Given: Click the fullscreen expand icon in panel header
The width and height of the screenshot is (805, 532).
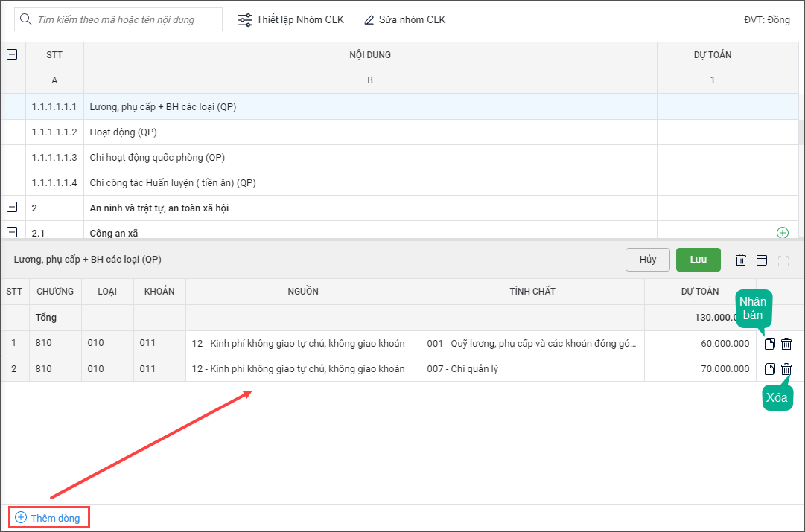Looking at the screenshot, I should (783, 260).
